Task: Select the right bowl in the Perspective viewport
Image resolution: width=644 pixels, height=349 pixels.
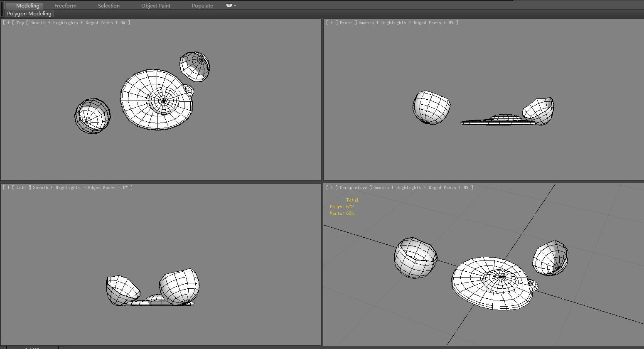Action: point(550,258)
